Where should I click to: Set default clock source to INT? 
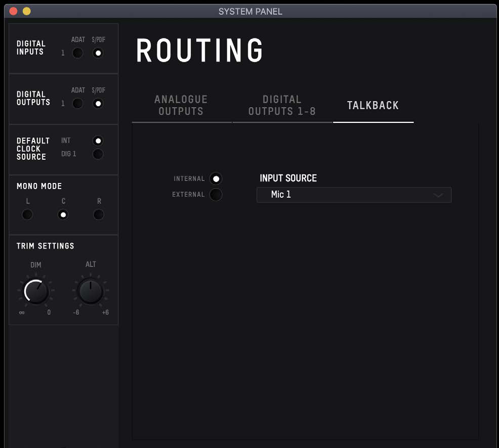pyautogui.click(x=98, y=141)
